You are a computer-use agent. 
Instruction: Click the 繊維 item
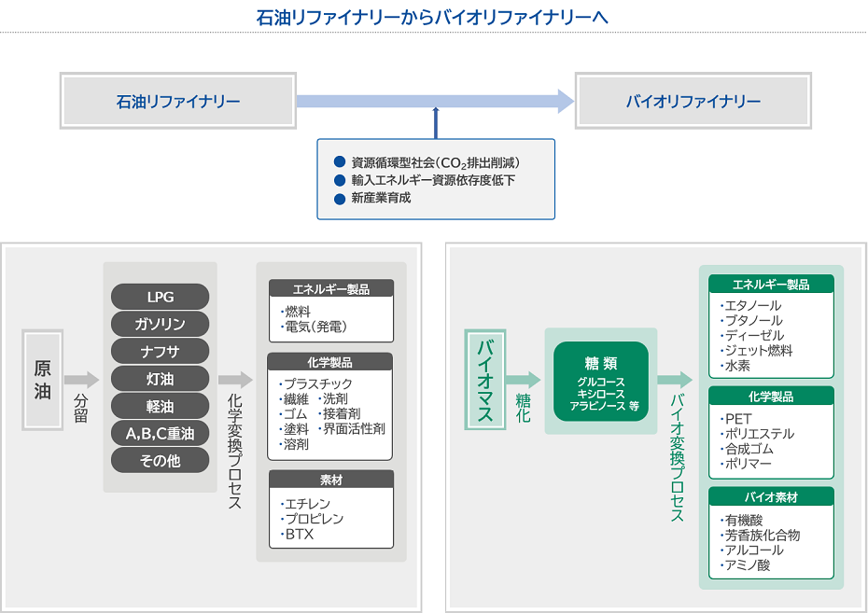[x=294, y=398]
